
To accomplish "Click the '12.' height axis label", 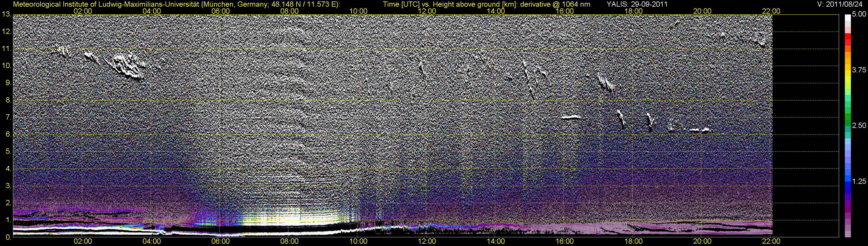I will (6, 32).
